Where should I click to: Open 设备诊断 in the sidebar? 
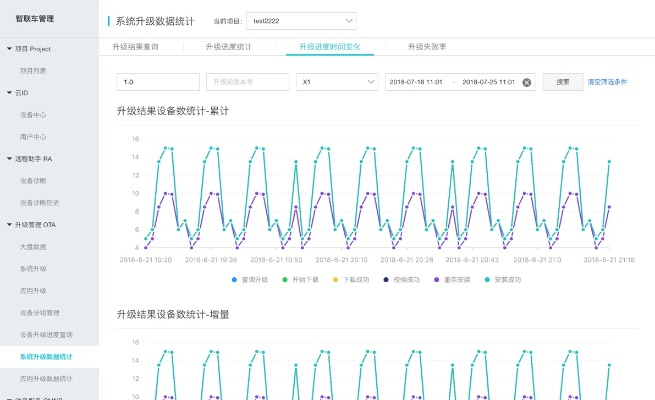click(33, 181)
